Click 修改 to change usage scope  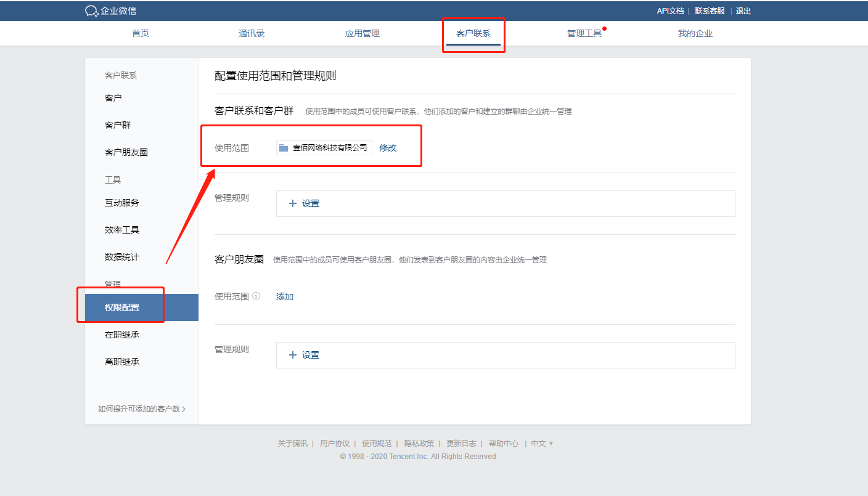(388, 148)
